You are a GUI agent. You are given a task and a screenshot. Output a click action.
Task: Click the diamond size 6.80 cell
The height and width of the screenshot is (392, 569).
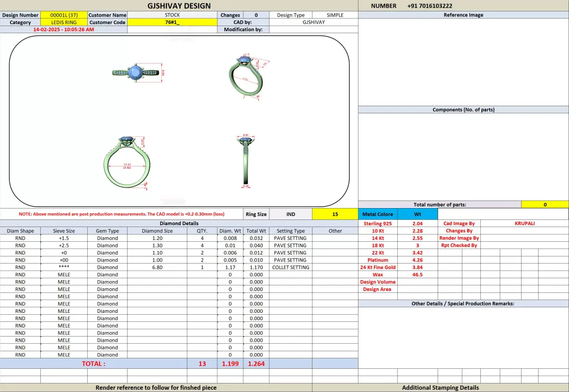click(157, 267)
